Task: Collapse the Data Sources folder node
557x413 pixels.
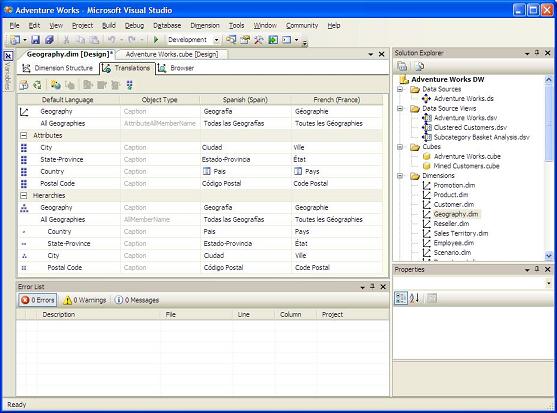Action: 400,89
